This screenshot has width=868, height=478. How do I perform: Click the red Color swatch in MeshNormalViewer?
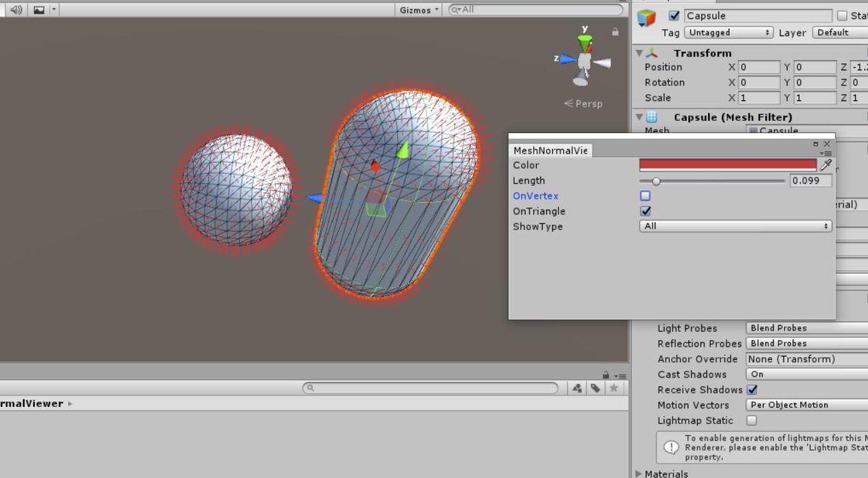pyautogui.click(x=728, y=165)
